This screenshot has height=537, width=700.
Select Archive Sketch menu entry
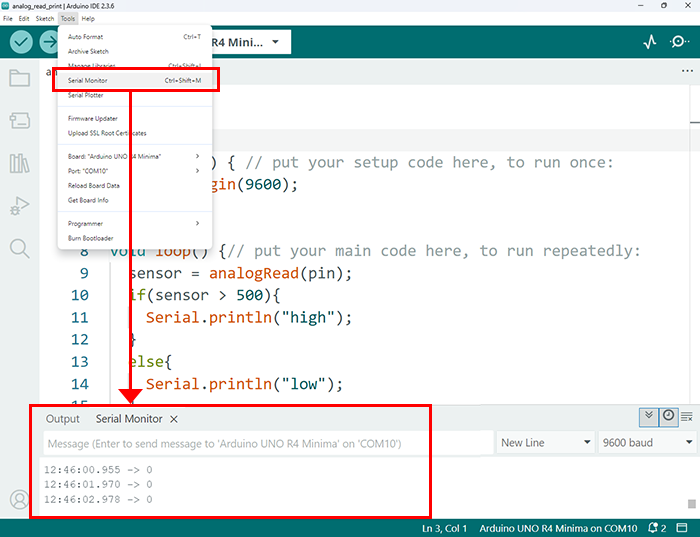click(135, 51)
